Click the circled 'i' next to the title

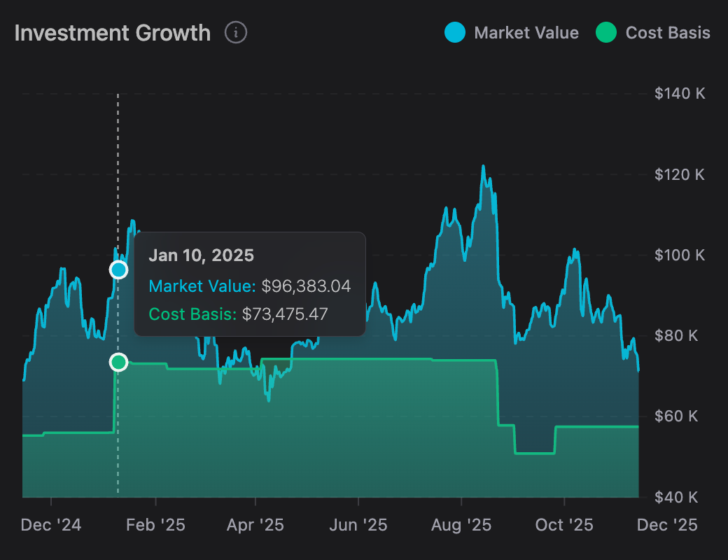(236, 32)
